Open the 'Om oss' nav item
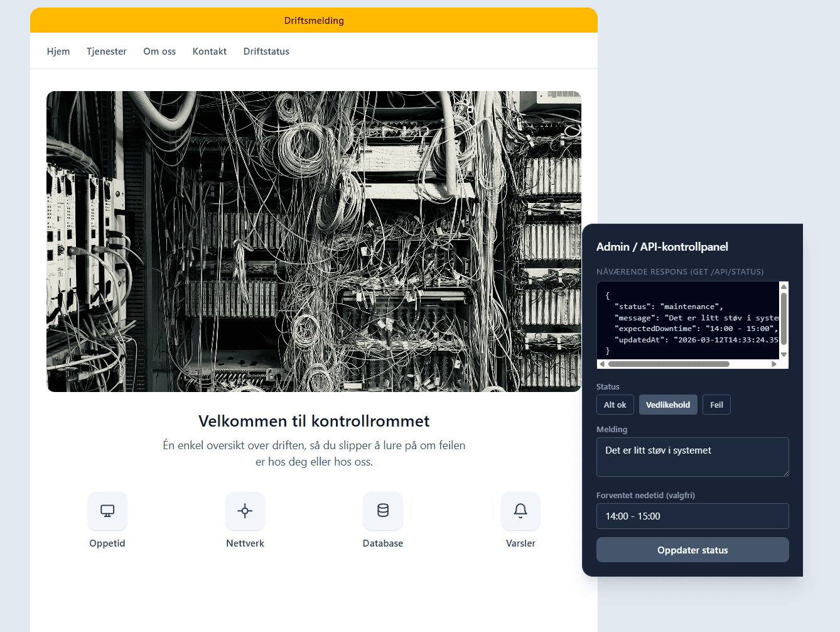The width and height of the screenshot is (840, 632). (159, 52)
